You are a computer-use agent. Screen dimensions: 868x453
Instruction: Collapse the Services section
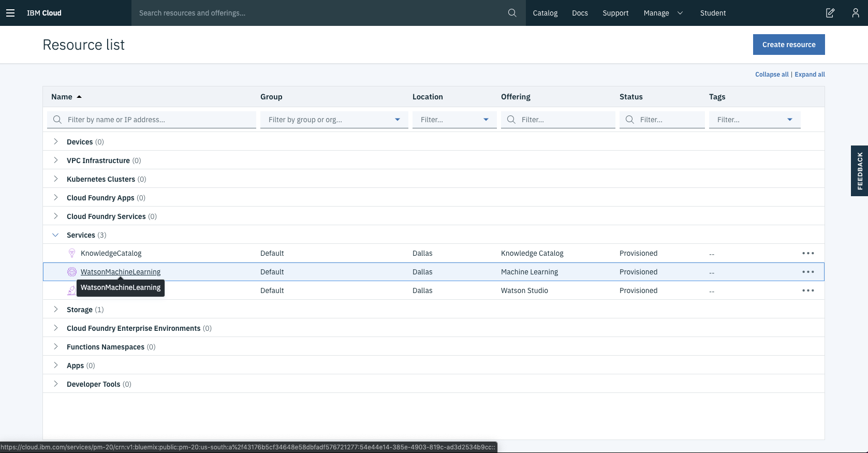coord(55,235)
